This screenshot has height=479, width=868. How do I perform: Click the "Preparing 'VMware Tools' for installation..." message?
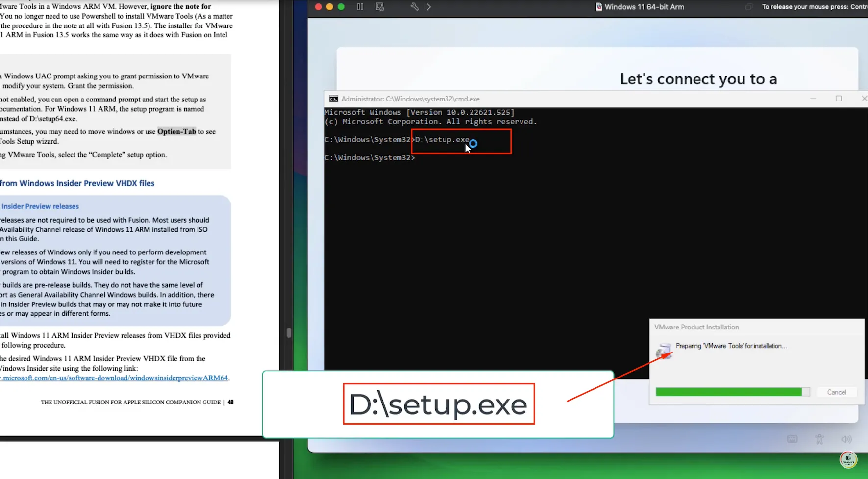(731, 346)
